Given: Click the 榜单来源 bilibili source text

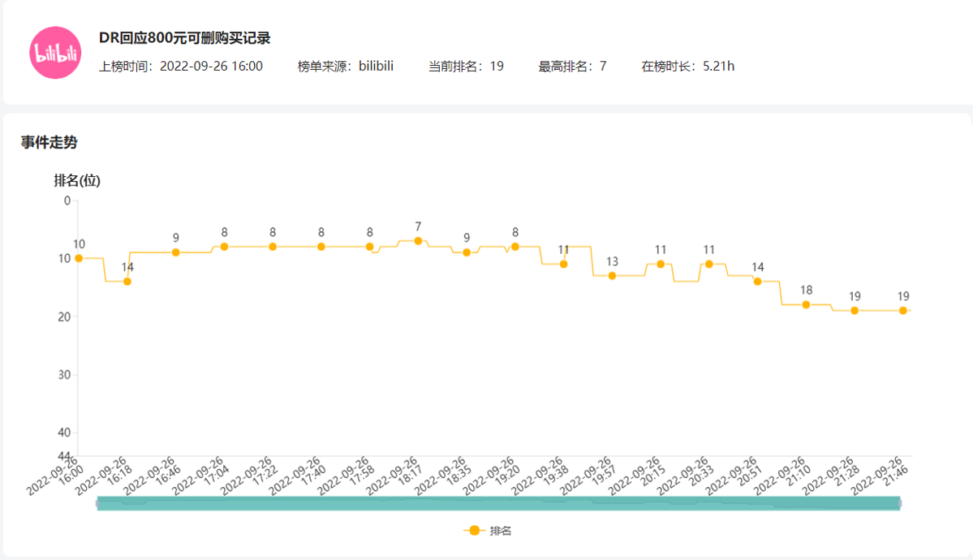Looking at the screenshot, I should (x=346, y=67).
